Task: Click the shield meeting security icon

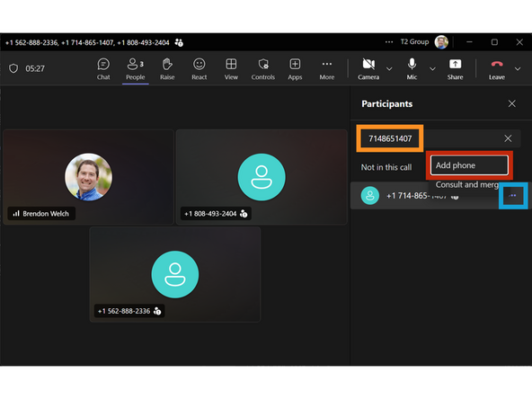Action: point(13,68)
